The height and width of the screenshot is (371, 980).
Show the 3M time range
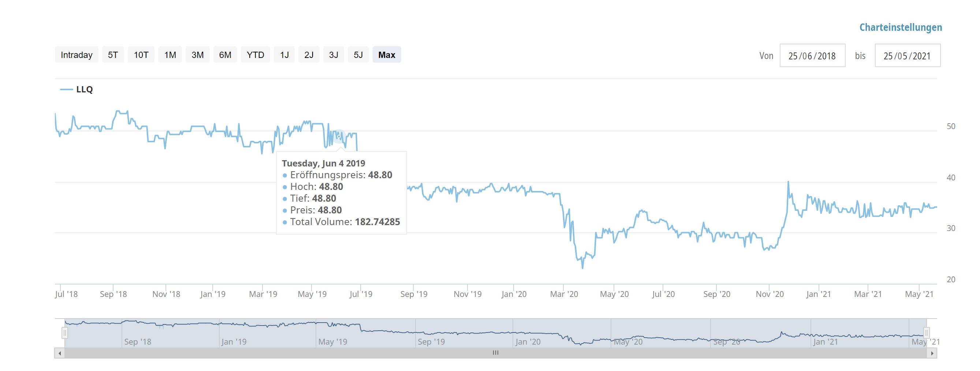point(197,55)
